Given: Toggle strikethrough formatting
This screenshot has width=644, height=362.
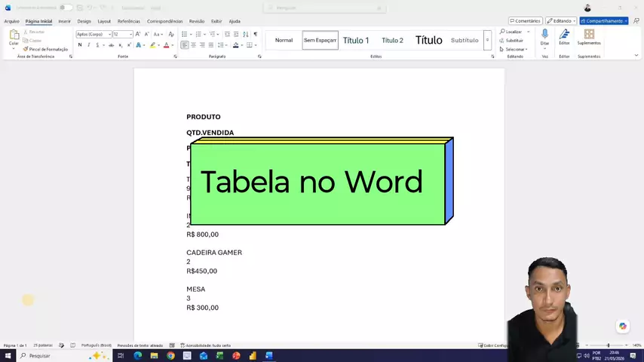Looking at the screenshot, I should pyautogui.click(x=112, y=45).
